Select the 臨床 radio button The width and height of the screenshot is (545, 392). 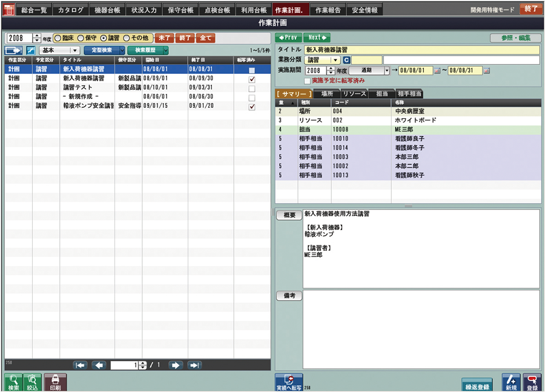pos(58,38)
